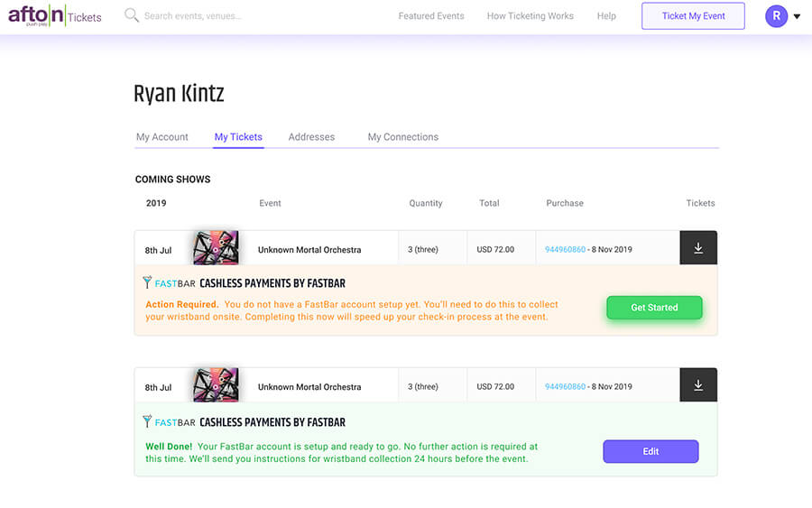The image size is (812, 508).
Task: Open the Help link in the header
Action: (x=606, y=16)
